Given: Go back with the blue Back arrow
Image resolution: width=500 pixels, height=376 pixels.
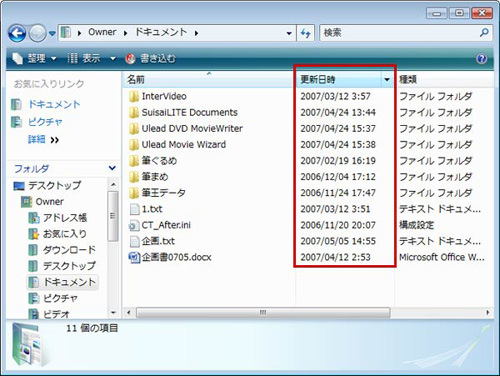Looking at the screenshot, I should (17, 33).
